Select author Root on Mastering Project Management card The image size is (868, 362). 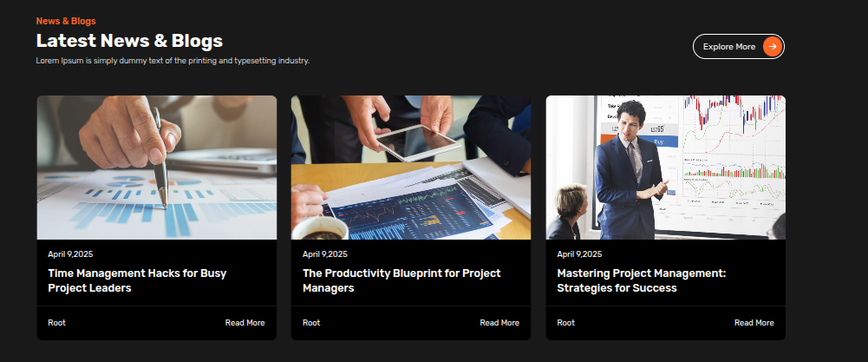[565, 323]
